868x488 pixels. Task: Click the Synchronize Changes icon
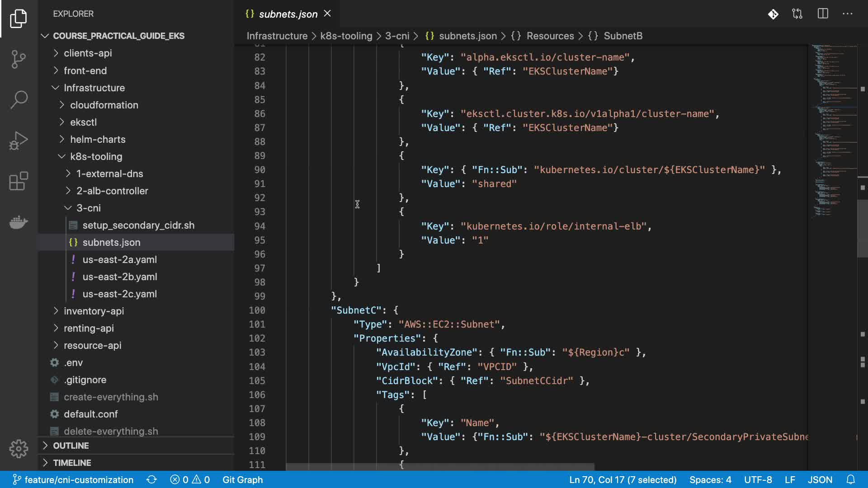(151, 479)
